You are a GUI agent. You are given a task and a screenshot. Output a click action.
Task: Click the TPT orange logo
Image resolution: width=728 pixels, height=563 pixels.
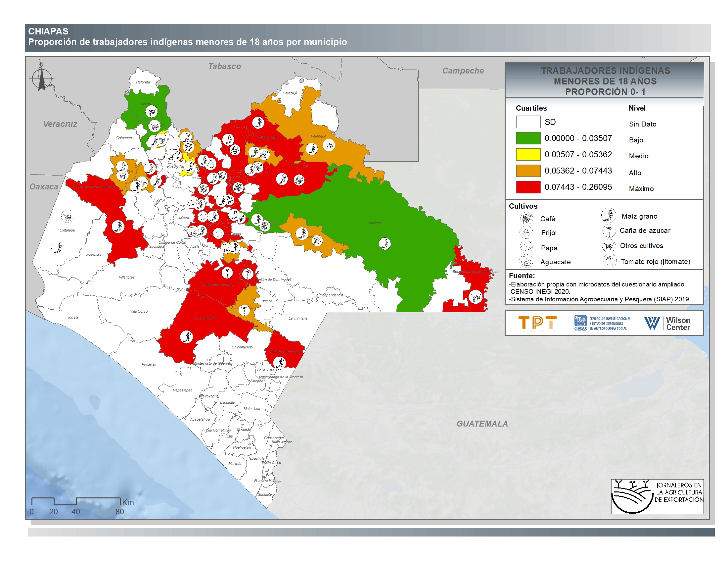click(x=537, y=323)
